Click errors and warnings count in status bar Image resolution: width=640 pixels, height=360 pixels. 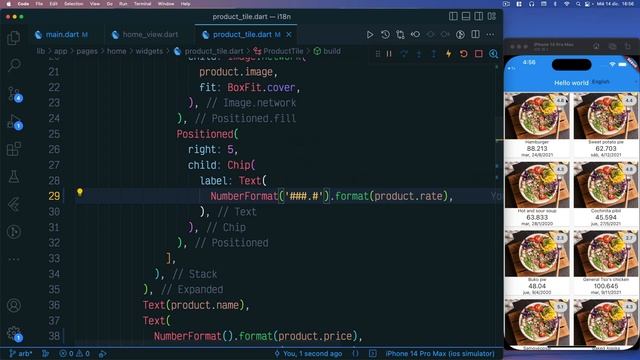pos(74,354)
